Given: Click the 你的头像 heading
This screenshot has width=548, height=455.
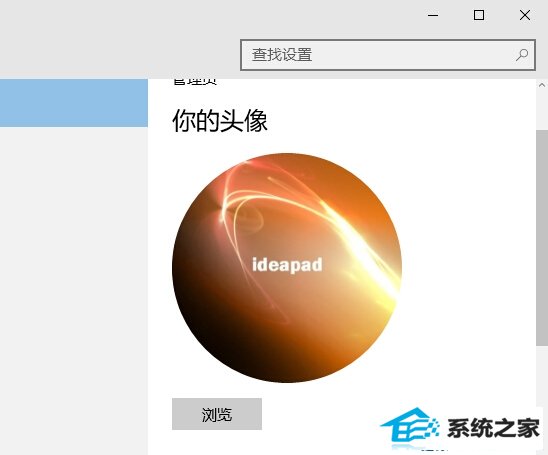Looking at the screenshot, I should [x=220, y=121].
